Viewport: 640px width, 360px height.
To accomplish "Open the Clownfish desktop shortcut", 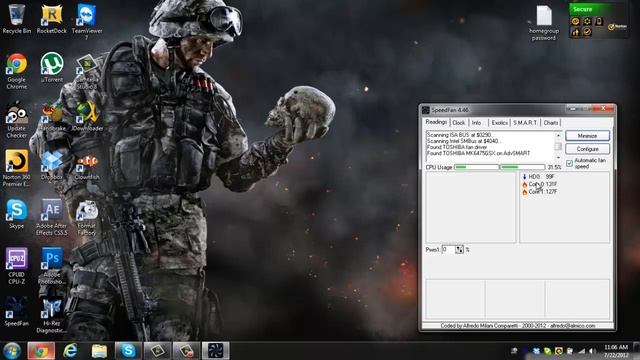I will [87, 165].
